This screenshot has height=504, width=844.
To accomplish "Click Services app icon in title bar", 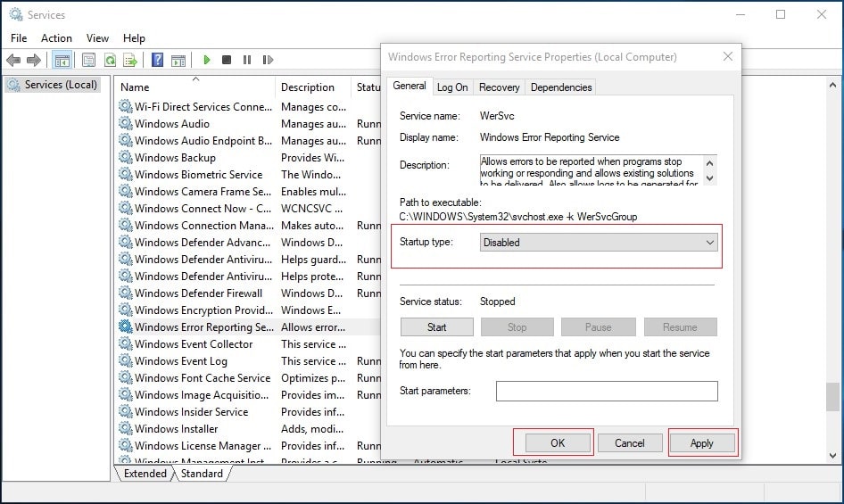I will [x=15, y=14].
